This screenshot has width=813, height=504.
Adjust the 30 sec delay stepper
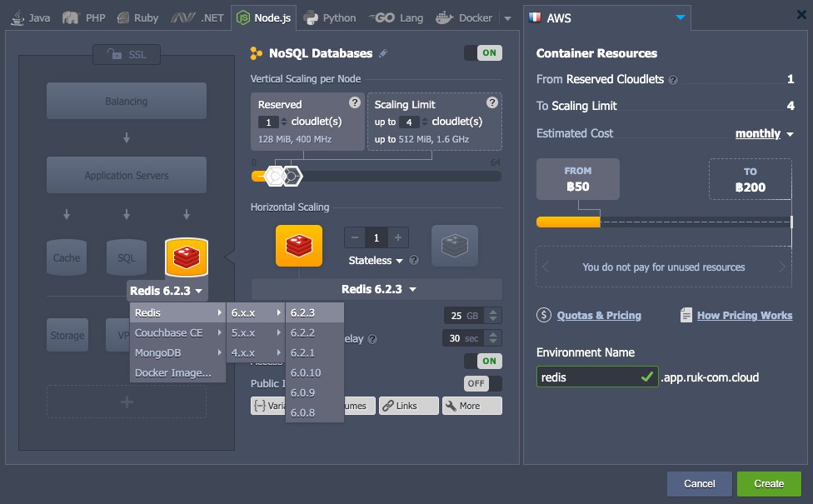pos(493,338)
